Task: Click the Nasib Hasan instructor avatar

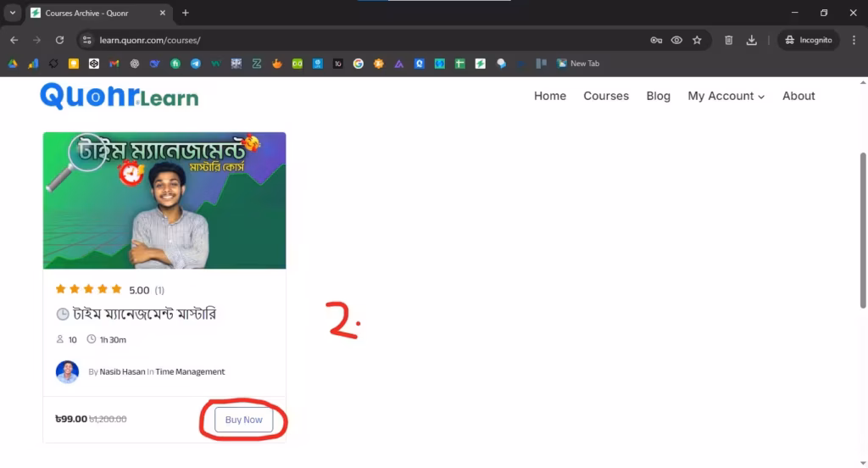Action: pos(67,371)
